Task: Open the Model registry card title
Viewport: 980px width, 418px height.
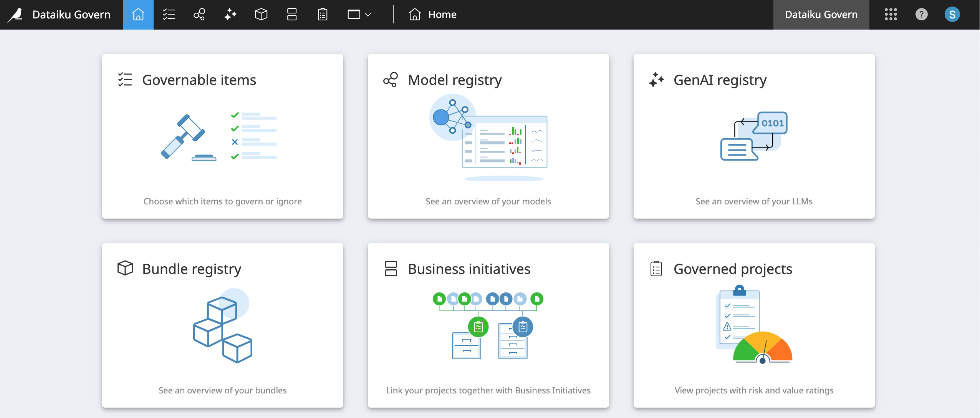Action: click(455, 80)
